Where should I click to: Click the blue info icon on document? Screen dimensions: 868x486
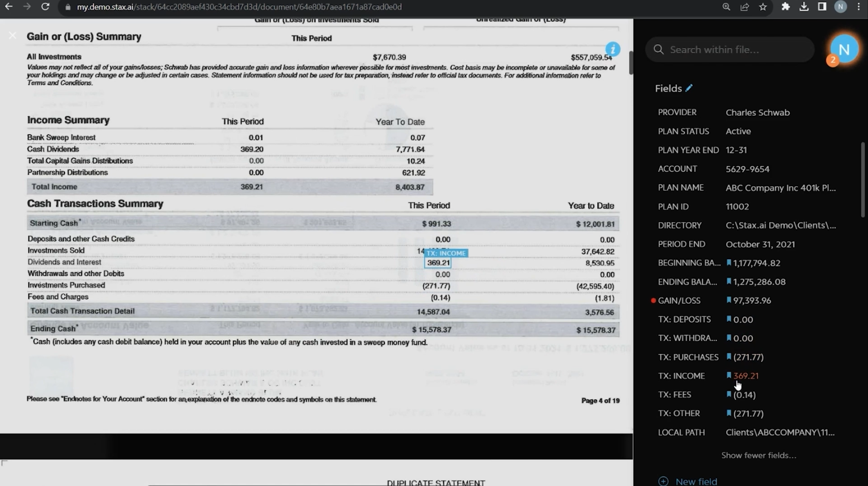click(x=613, y=49)
